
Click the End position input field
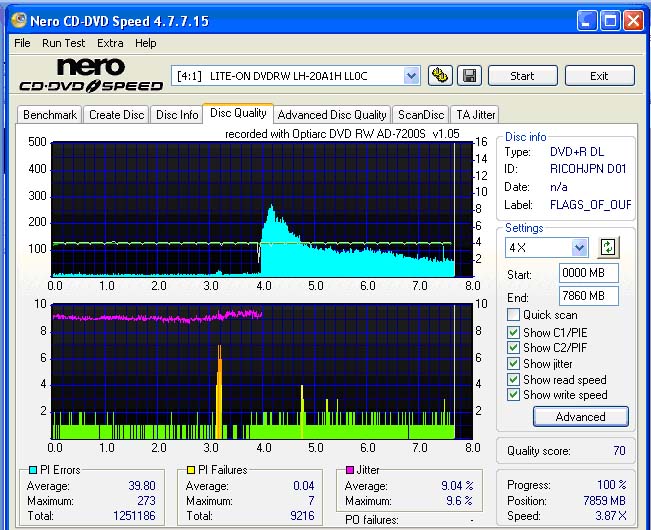point(588,296)
